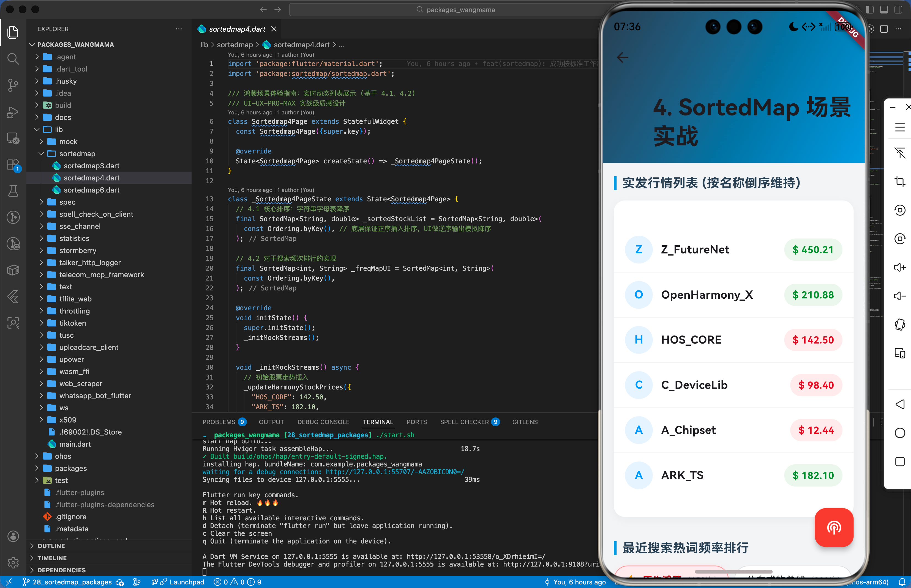Open the Testing flask icon
The height and width of the screenshot is (588, 911).
point(13,191)
